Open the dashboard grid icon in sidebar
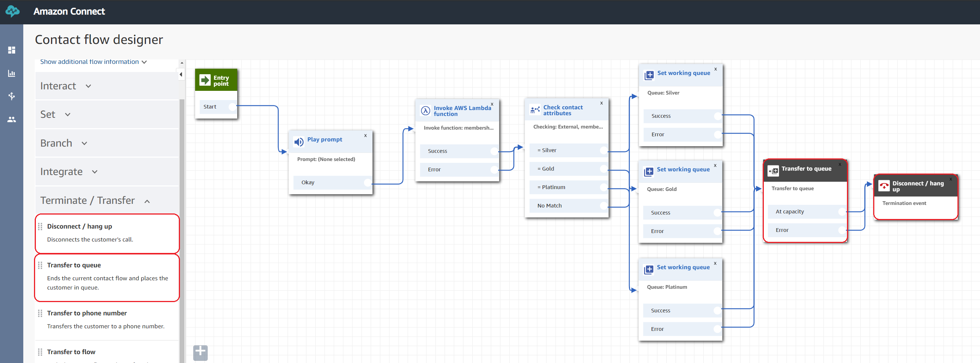The height and width of the screenshot is (363, 980). click(x=12, y=50)
